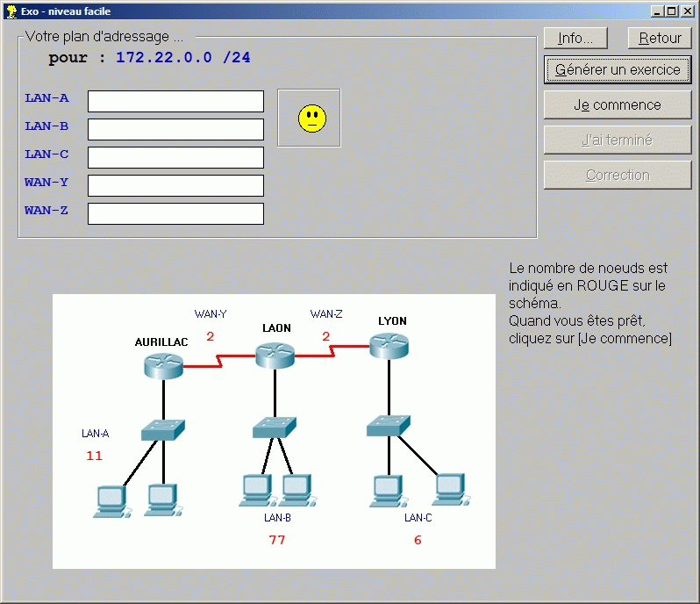Click the left computer in LAN-C
Viewport: 700px width, 604px height.
(x=389, y=491)
